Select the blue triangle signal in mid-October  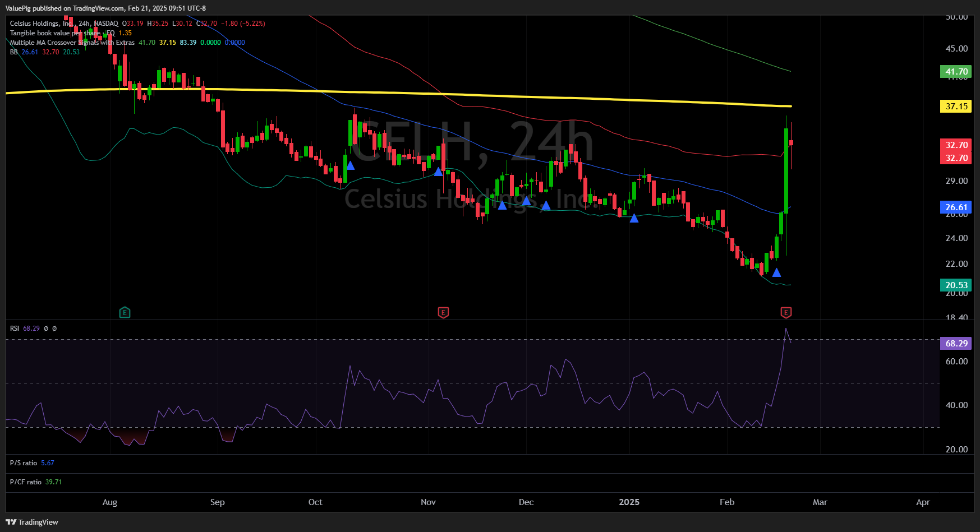pyautogui.click(x=351, y=165)
